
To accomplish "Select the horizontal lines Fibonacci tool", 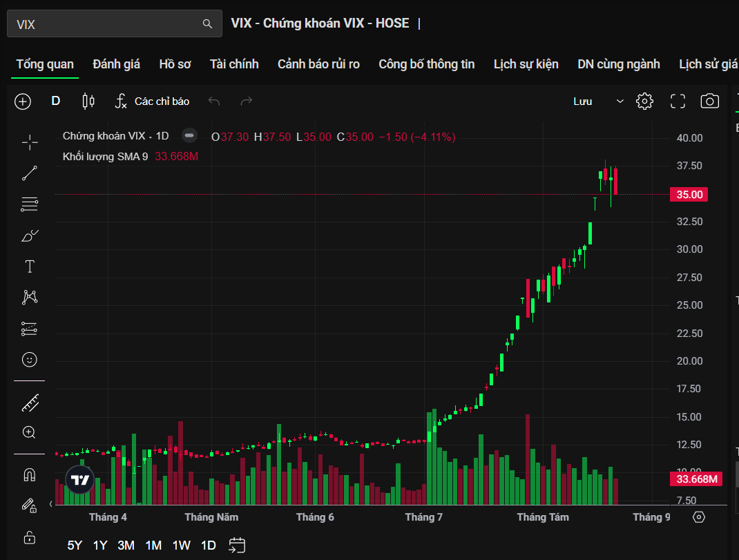I will coord(30,204).
